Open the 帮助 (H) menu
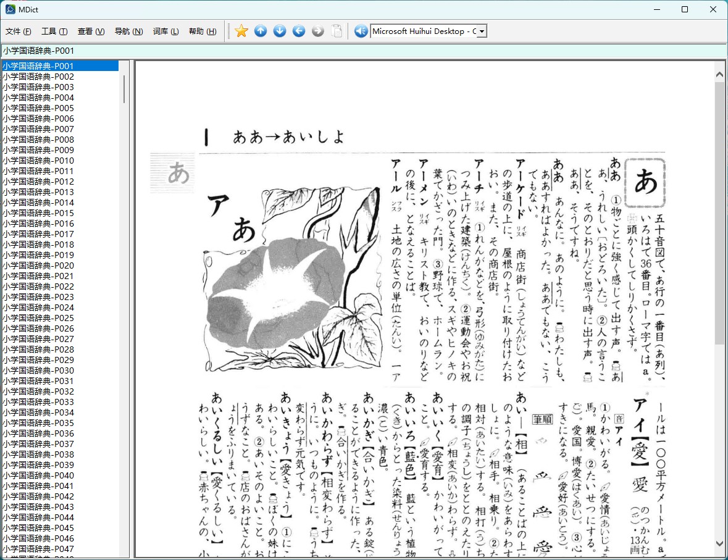Screen dimensions: 728x560 [x=203, y=31]
